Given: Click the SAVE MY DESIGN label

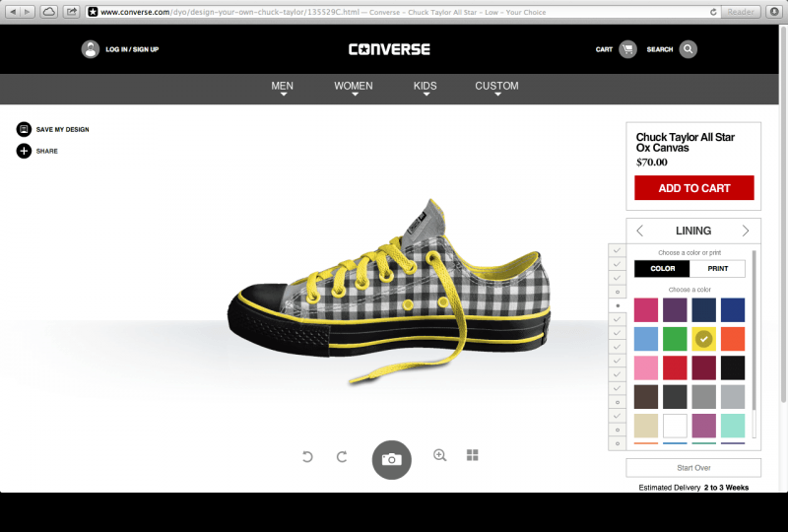Looking at the screenshot, I should click(62, 129).
